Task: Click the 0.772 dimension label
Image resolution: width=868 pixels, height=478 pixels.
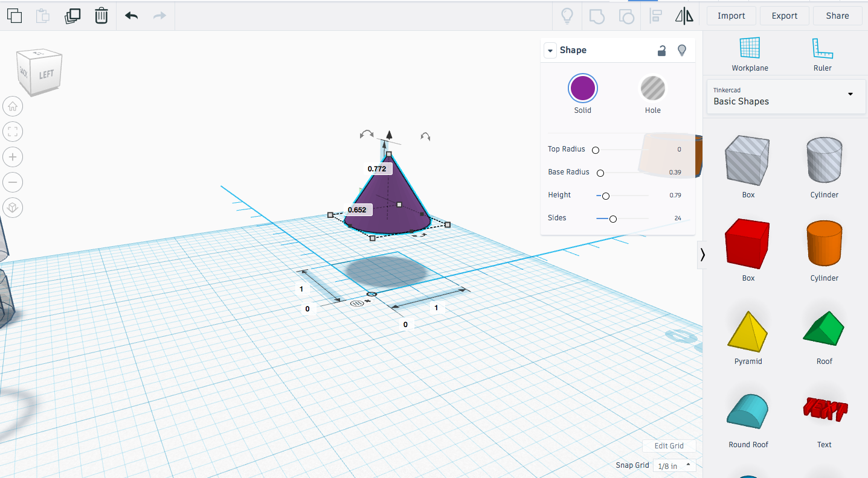Action: click(x=377, y=169)
